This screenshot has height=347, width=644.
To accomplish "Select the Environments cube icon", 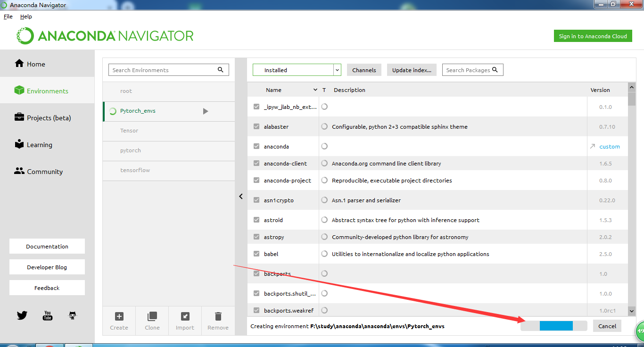I will coord(19,91).
